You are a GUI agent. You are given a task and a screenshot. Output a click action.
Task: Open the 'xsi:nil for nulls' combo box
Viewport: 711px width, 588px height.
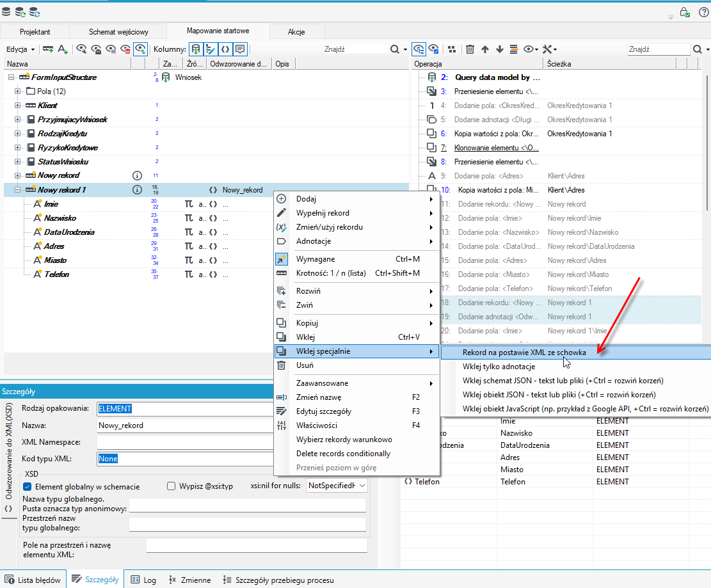[337, 486]
